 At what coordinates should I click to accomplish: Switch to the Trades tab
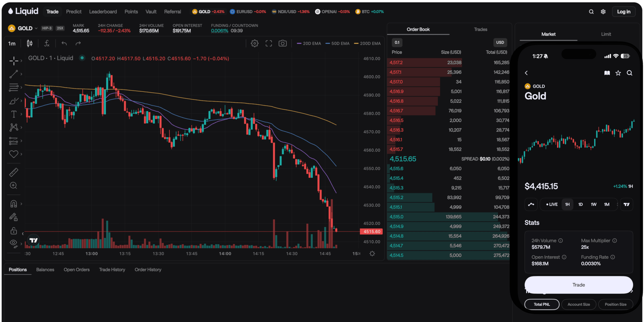point(481,29)
